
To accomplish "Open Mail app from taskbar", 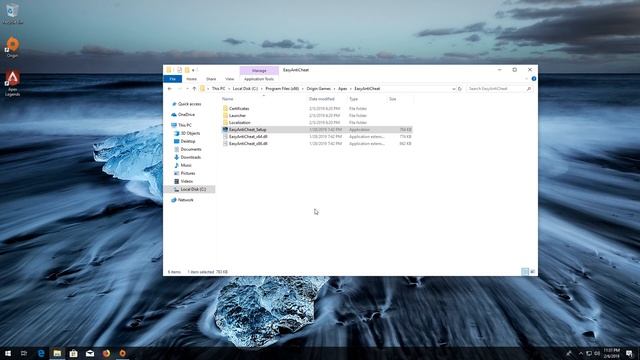I will 90,353.
